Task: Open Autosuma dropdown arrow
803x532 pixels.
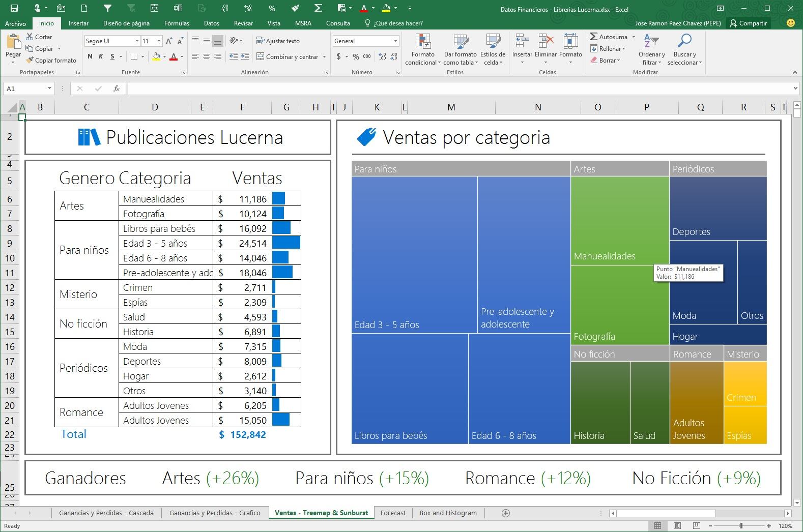Action: click(634, 37)
